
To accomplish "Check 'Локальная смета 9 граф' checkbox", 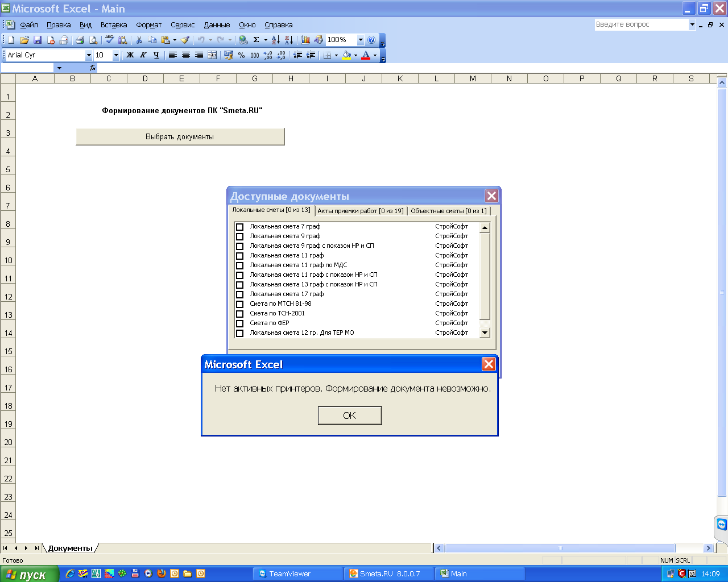I will (239, 236).
